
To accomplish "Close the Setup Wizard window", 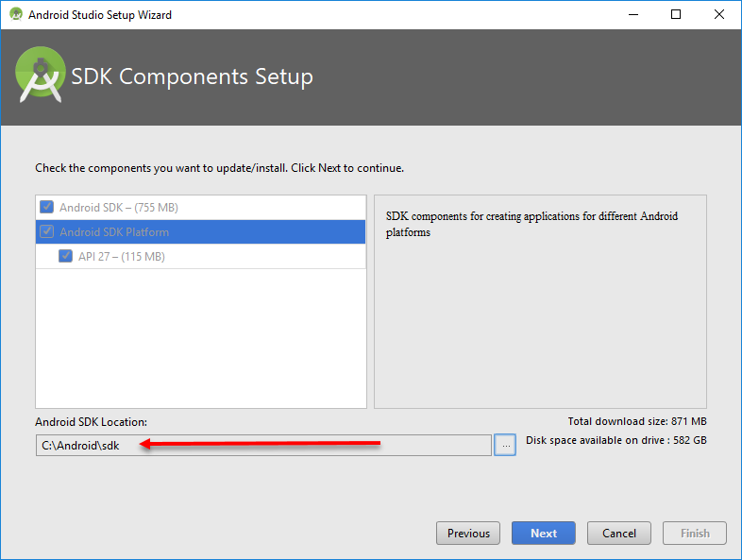I will point(719,15).
